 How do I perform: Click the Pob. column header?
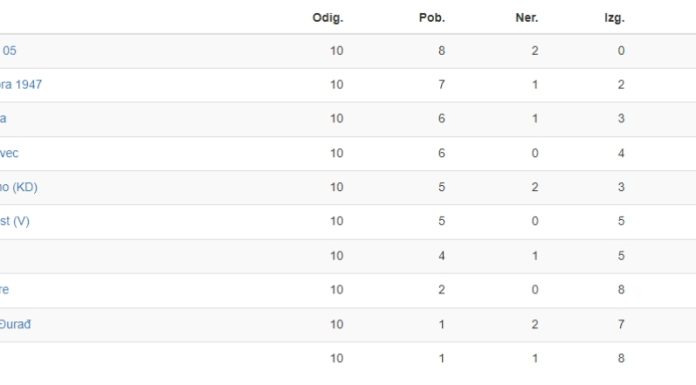click(x=431, y=18)
